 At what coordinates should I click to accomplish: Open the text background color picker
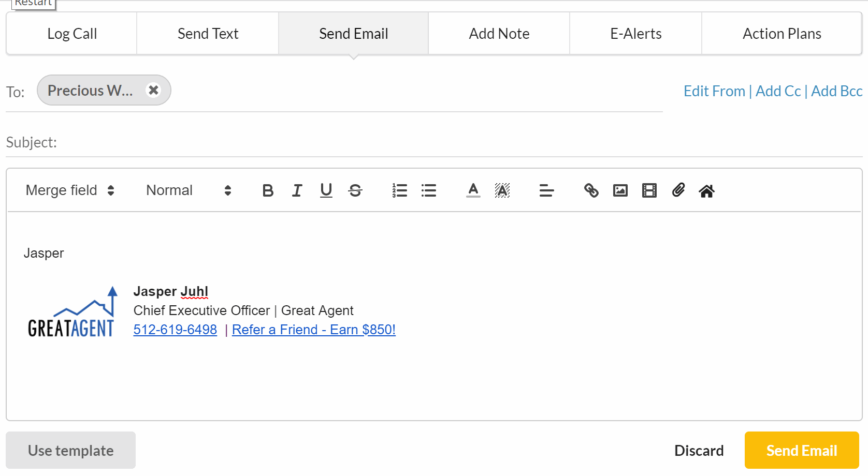502,191
